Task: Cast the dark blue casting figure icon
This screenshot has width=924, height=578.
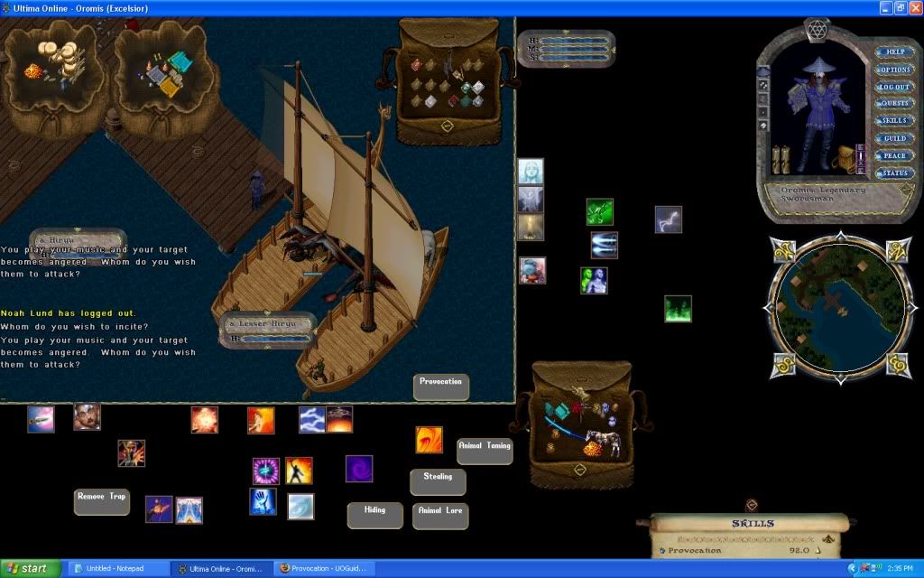Action: tap(159, 509)
